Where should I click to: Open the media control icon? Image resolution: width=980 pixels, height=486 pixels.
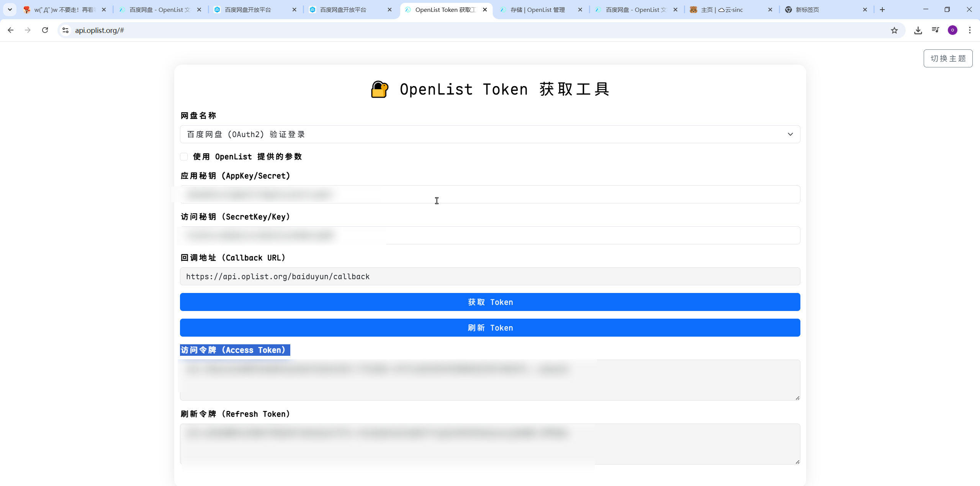[935, 30]
